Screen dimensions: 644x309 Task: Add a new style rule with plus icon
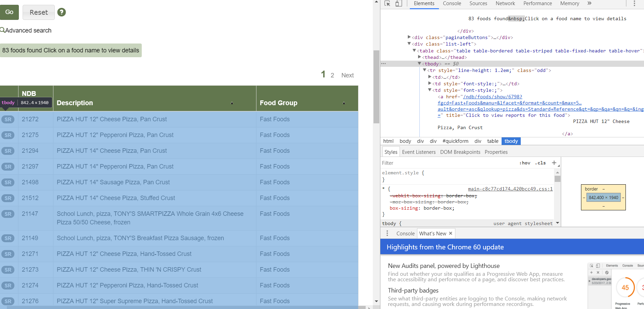click(554, 163)
